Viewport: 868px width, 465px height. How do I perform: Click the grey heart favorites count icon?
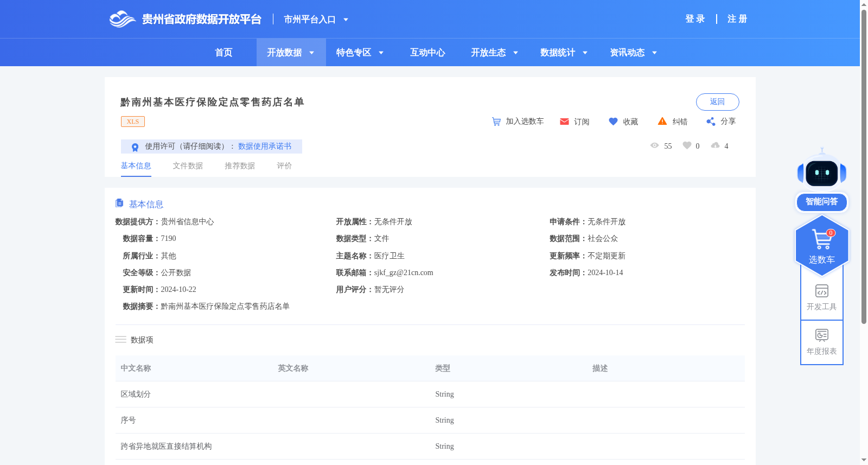[687, 145]
